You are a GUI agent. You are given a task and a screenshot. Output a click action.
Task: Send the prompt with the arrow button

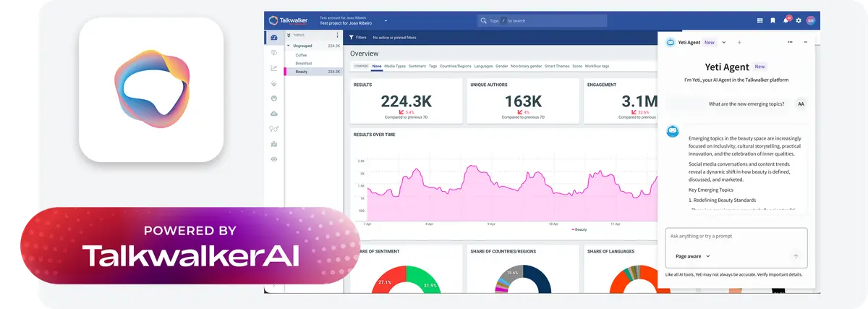pos(796,256)
